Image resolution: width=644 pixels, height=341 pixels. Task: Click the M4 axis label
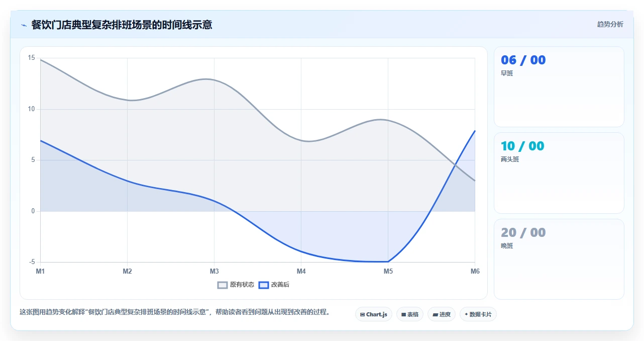(x=301, y=271)
